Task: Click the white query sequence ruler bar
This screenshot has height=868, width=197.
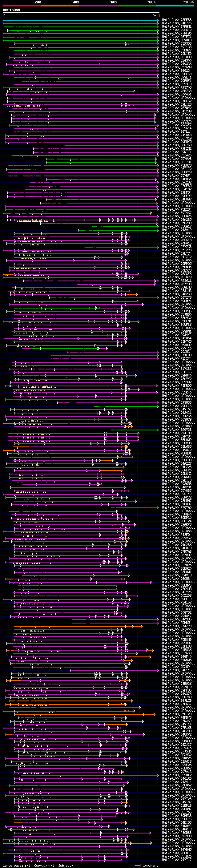Action: point(81,13)
